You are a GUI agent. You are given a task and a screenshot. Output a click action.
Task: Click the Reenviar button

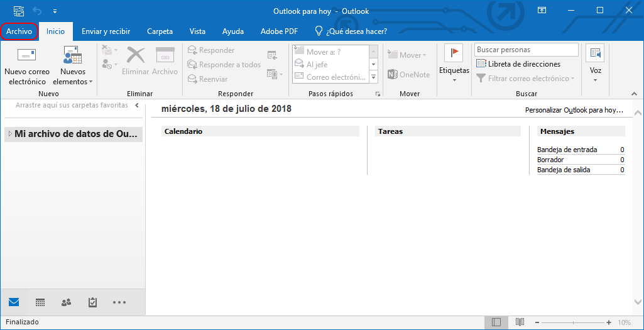(x=208, y=79)
